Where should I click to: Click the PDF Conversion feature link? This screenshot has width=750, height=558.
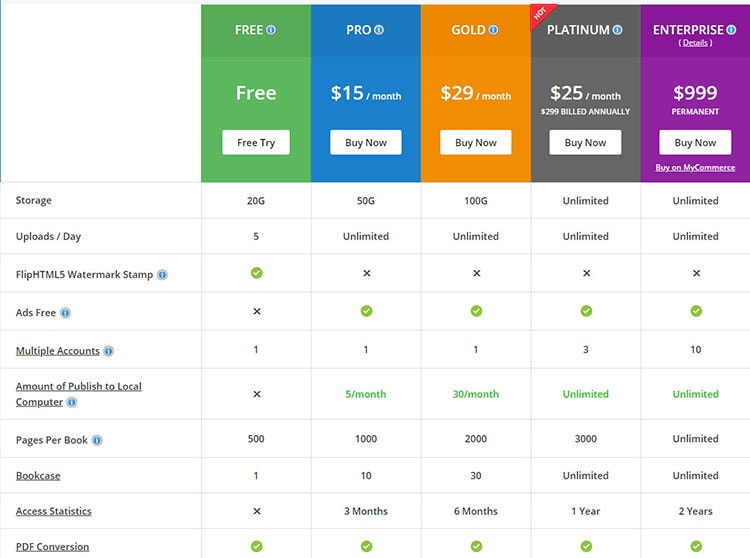click(x=52, y=547)
